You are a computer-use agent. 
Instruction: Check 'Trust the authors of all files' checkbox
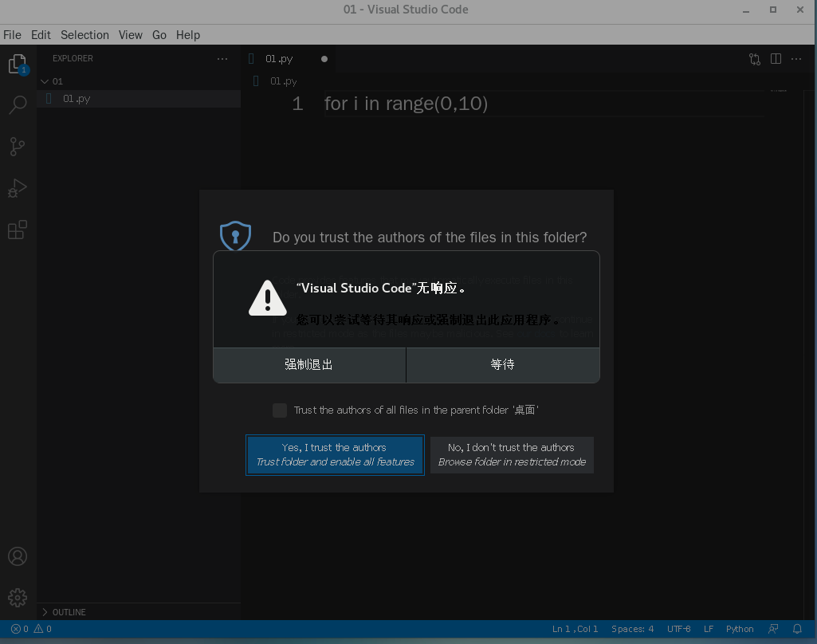tap(280, 410)
